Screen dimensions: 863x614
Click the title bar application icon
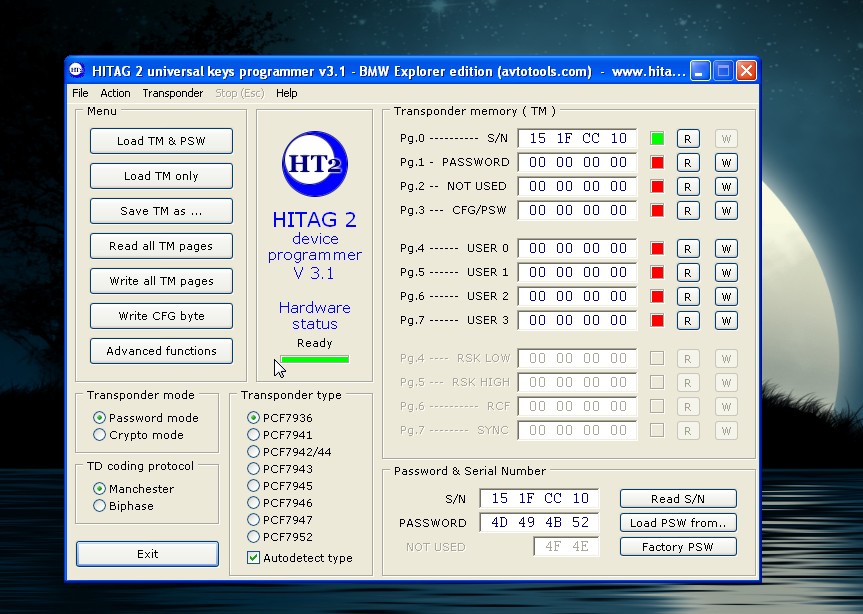(76, 70)
